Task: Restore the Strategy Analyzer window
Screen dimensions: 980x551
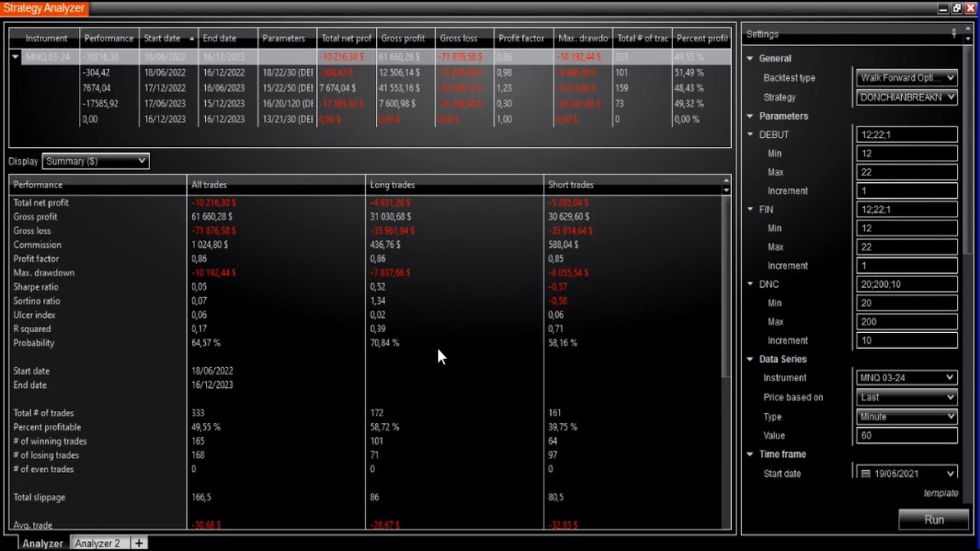Action: (957, 8)
